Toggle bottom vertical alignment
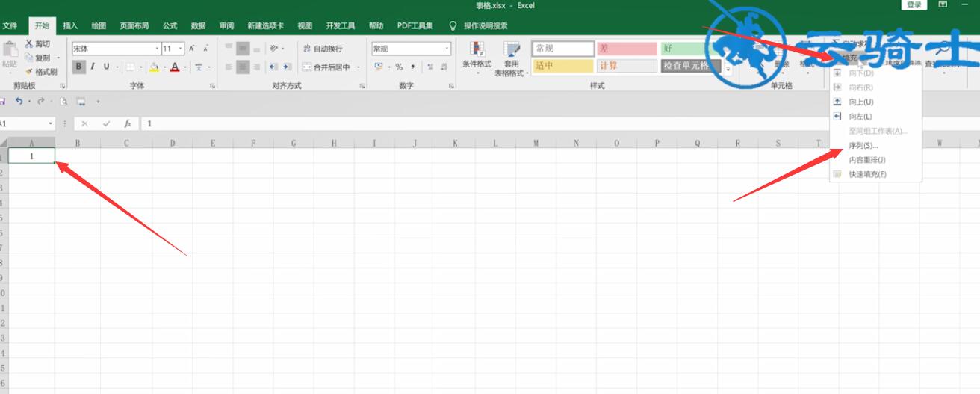 click(257, 49)
